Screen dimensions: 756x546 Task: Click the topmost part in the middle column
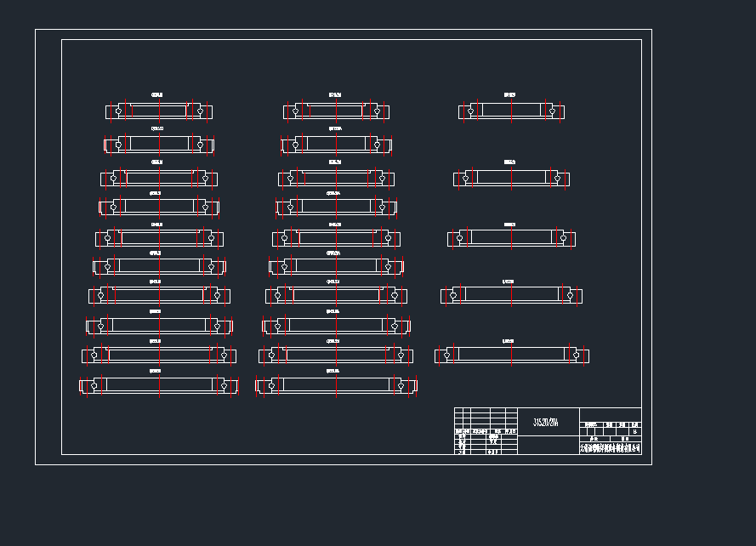coord(336,111)
